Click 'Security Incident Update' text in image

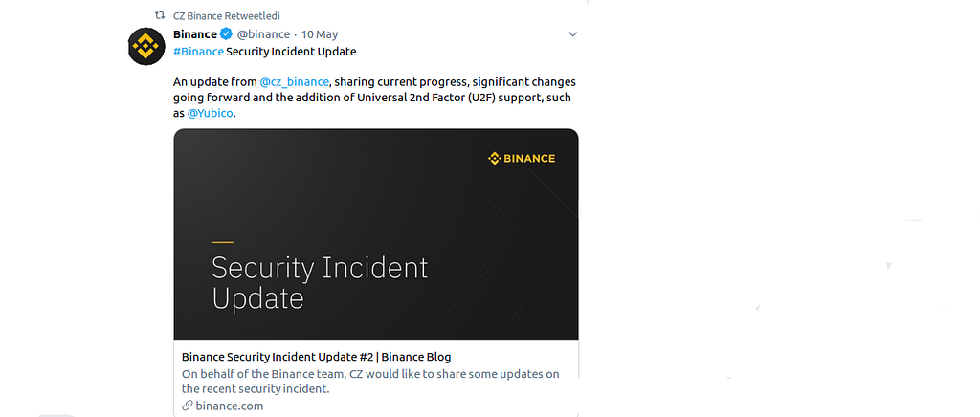pos(320,283)
